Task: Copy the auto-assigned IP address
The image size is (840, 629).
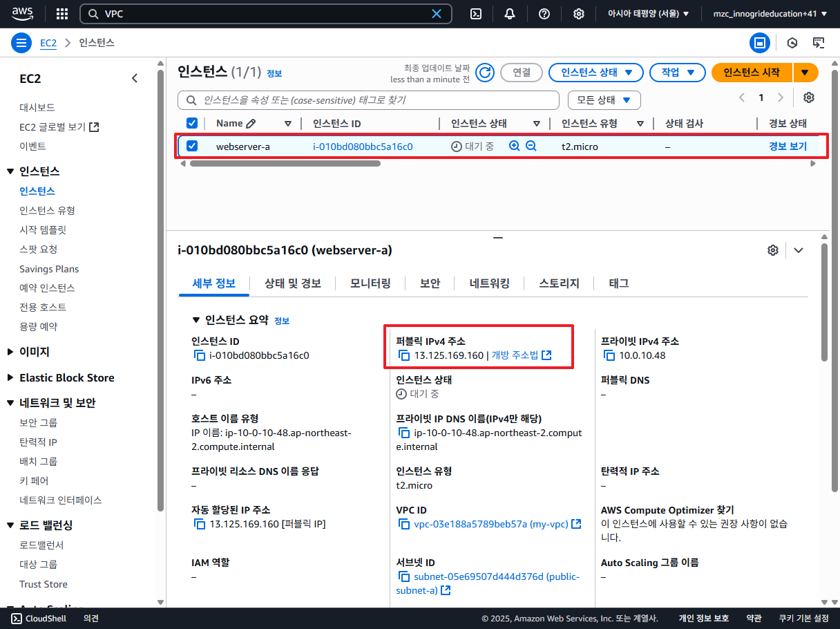Action: (200, 525)
